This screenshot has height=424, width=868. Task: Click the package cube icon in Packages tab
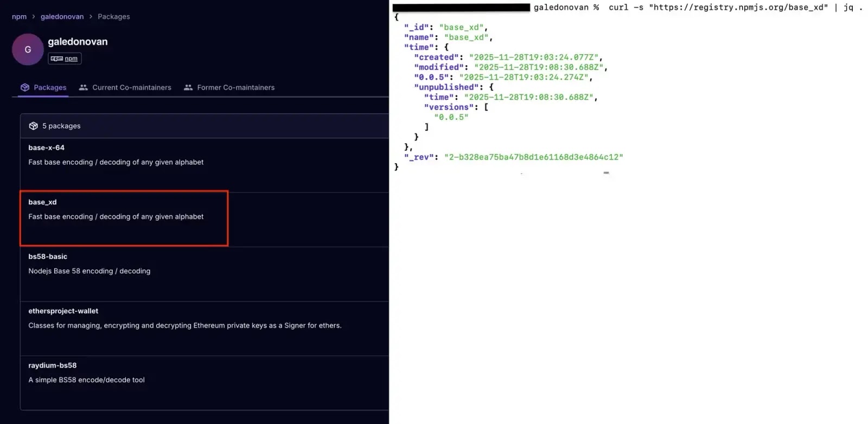[x=25, y=87]
